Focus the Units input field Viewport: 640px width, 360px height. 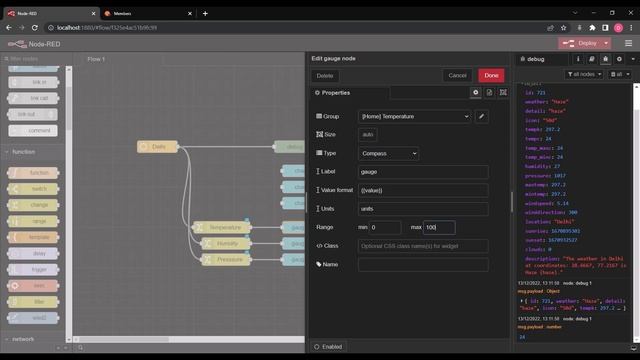point(423,209)
